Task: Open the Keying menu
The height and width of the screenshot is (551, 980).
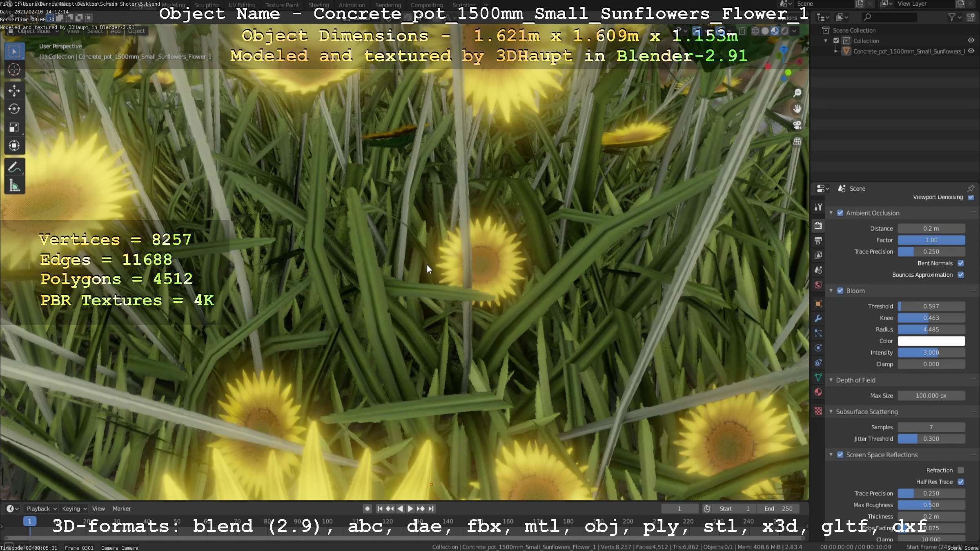Action: pos(74,509)
